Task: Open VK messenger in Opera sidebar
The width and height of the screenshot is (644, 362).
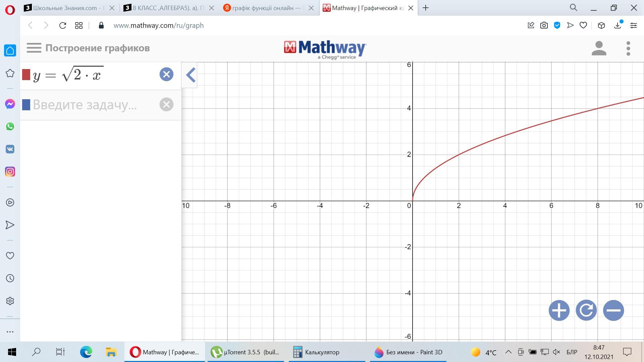Action: (x=10, y=149)
